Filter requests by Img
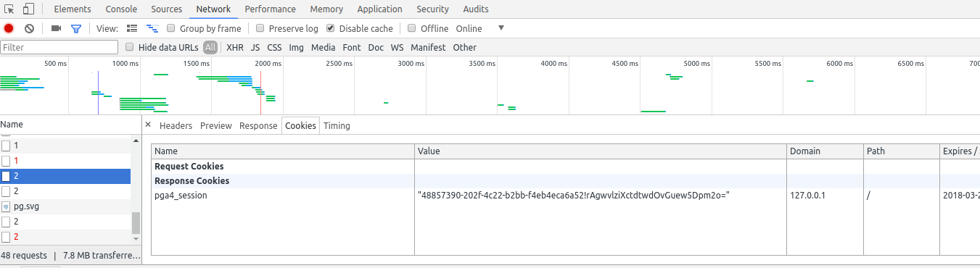 [x=296, y=47]
